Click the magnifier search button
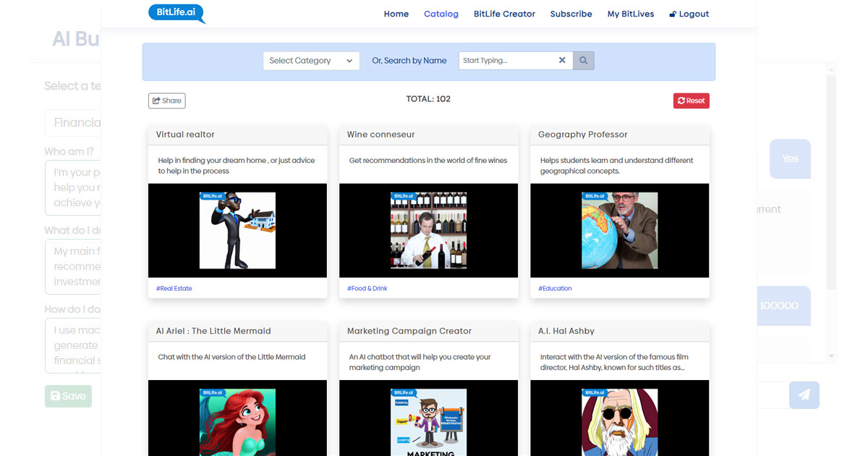The image size is (868, 456). tap(584, 61)
